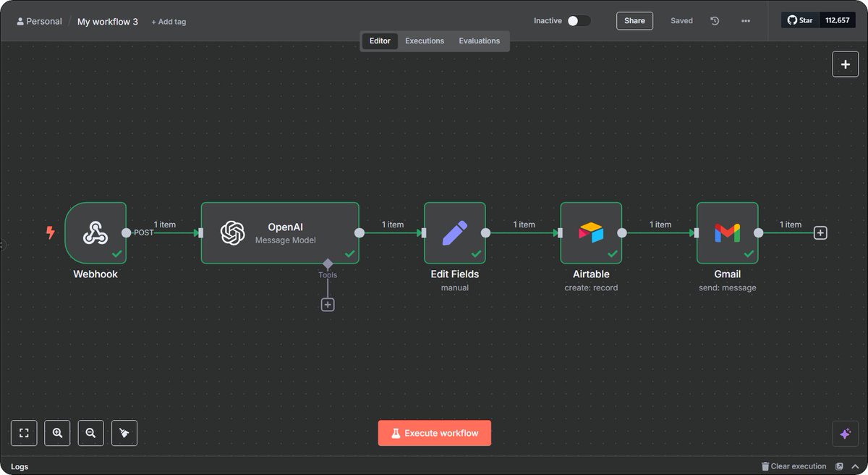Open the add node panel button
This screenshot has height=475, width=868.
[x=846, y=64]
